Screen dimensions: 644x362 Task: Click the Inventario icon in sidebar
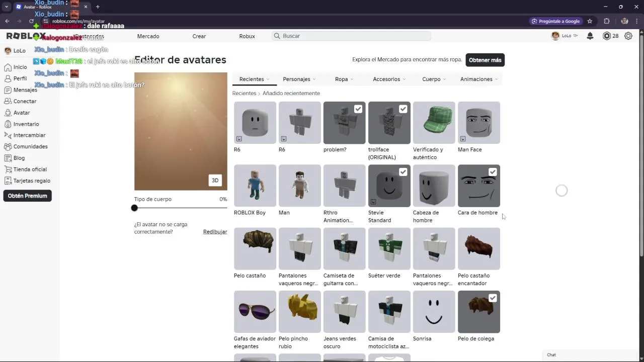[x=8, y=124]
